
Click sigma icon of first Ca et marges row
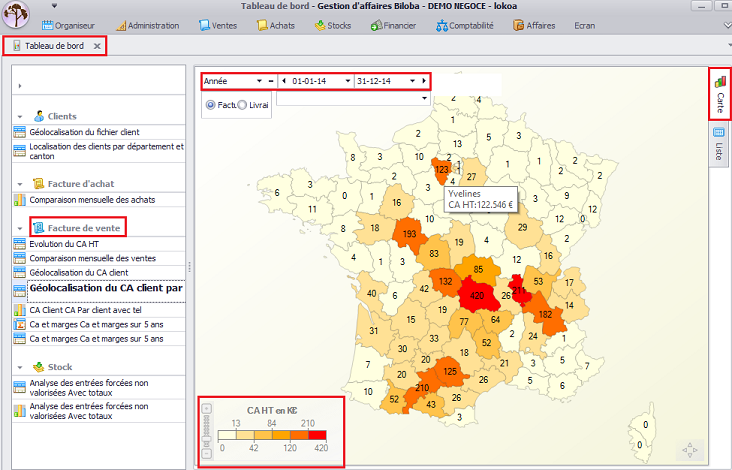pyautogui.click(x=20, y=324)
